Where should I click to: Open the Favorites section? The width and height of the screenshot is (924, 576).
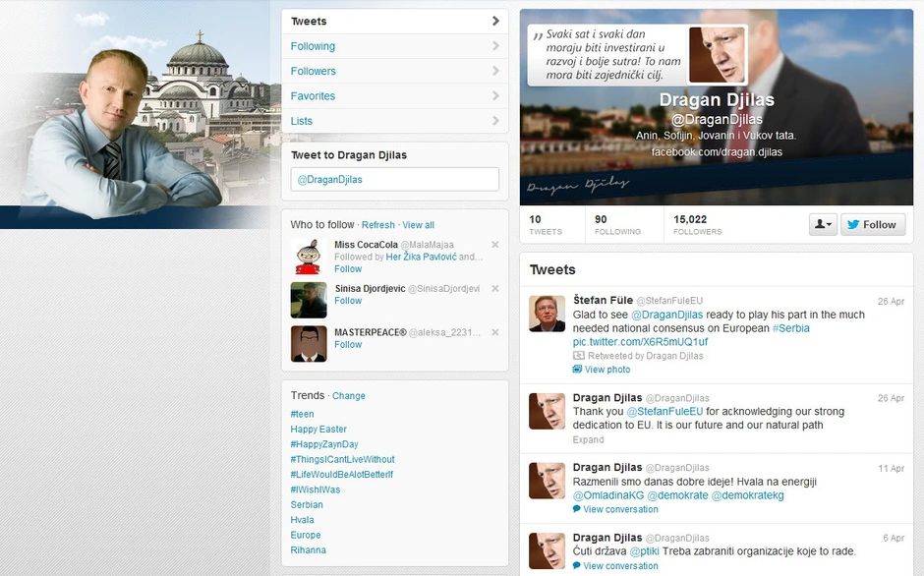394,96
